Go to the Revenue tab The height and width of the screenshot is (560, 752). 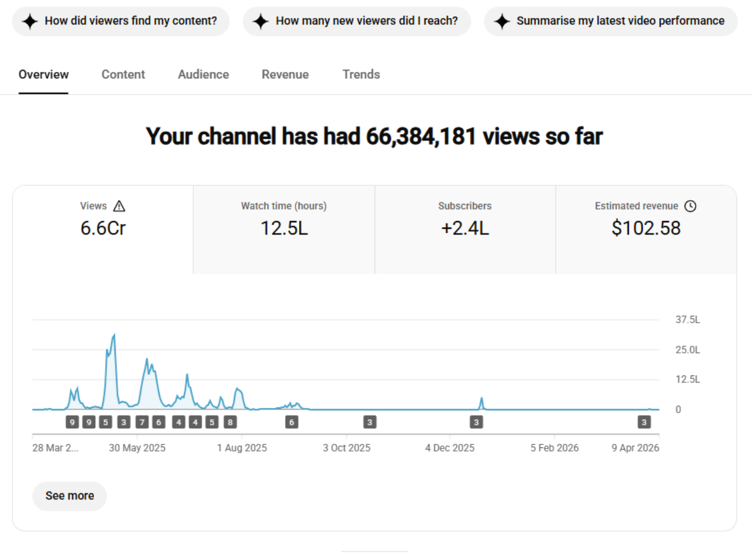285,74
